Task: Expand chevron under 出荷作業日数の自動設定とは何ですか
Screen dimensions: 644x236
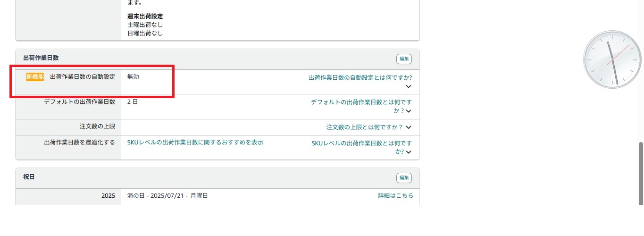Action: pos(409,87)
